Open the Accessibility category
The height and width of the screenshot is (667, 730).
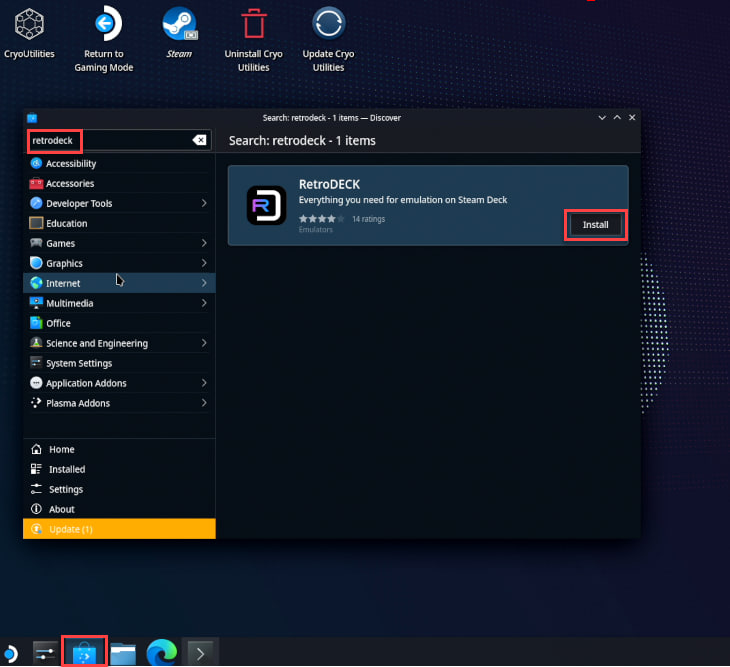(119, 163)
